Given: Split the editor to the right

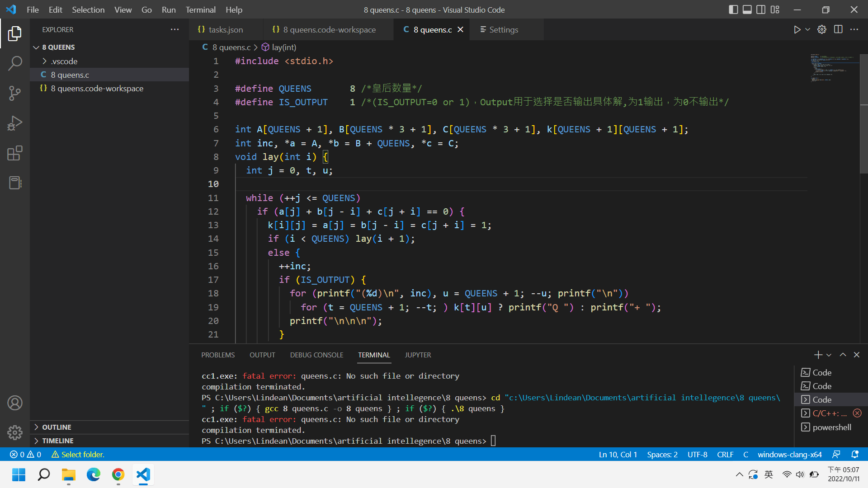Looking at the screenshot, I should coord(838,29).
